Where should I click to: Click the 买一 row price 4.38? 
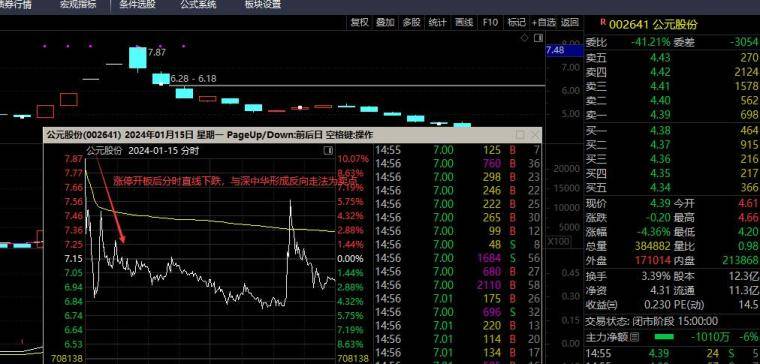tap(661, 131)
